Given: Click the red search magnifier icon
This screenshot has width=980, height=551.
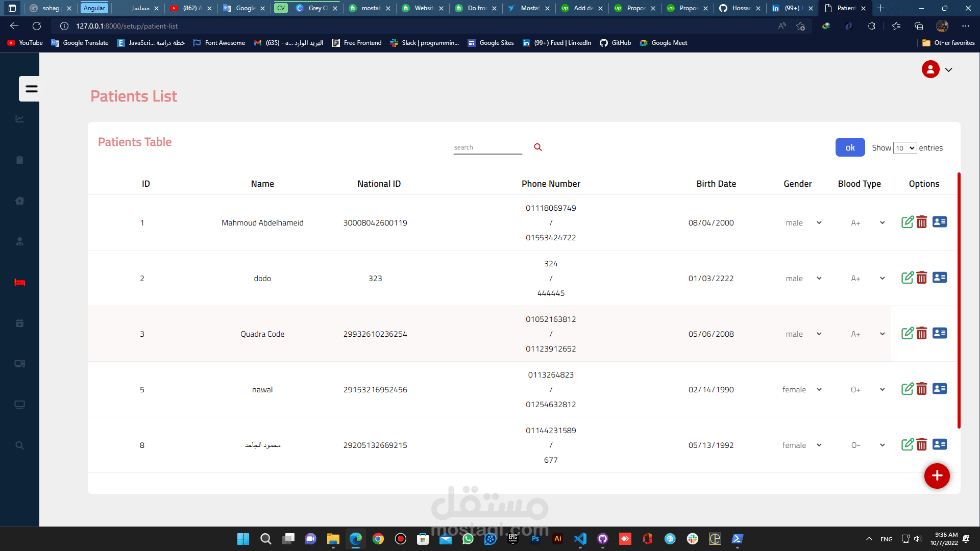Looking at the screenshot, I should 537,147.
